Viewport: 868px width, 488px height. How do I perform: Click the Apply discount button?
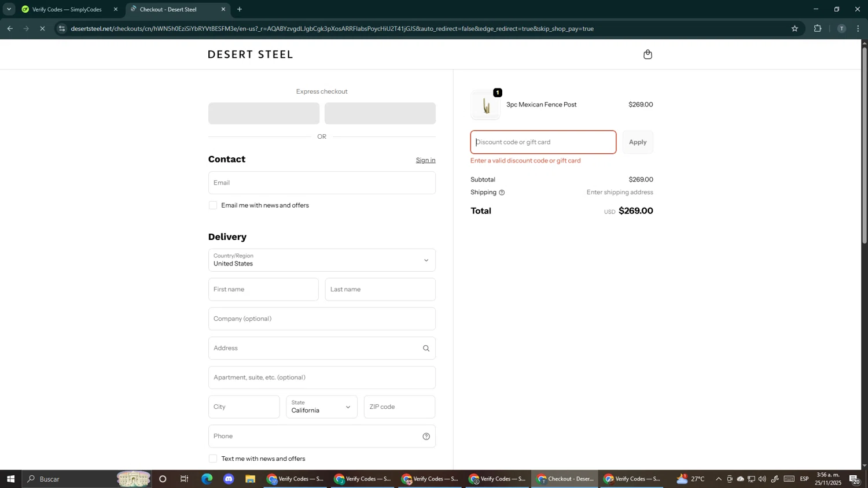tap(638, 142)
